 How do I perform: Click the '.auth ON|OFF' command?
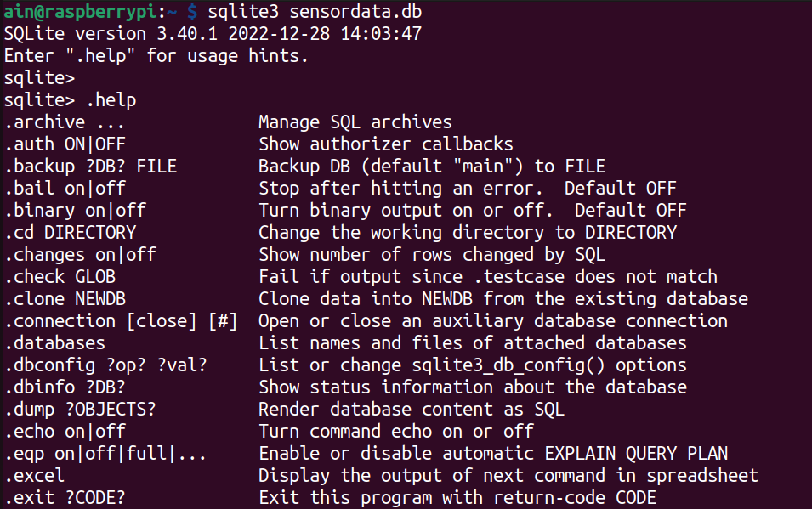pos(65,144)
